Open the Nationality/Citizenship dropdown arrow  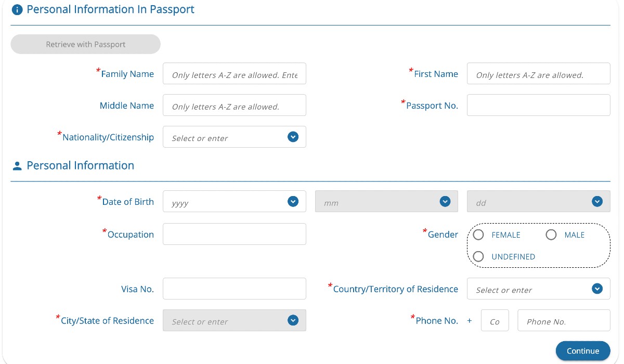point(293,137)
